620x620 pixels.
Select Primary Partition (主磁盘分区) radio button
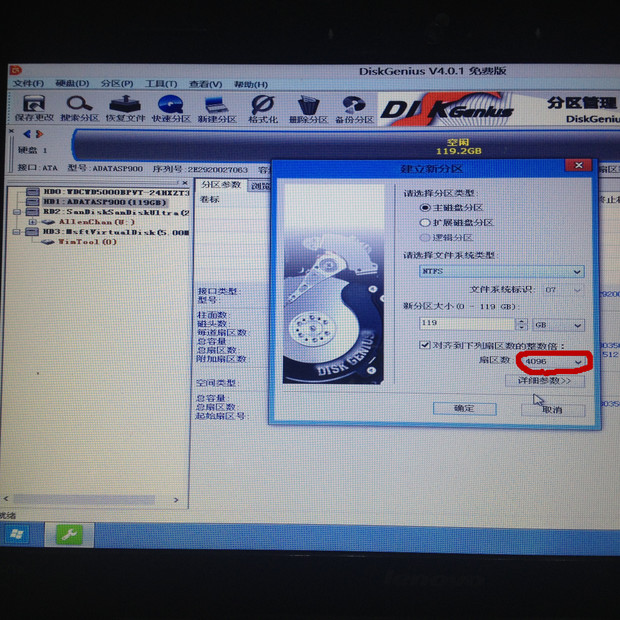click(x=425, y=208)
